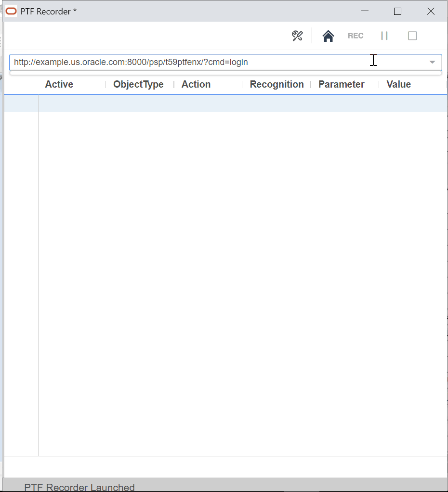Image resolution: width=448 pixels, height=492 pixels.
Task: Click the Recognition column heading
Action: 277,84
